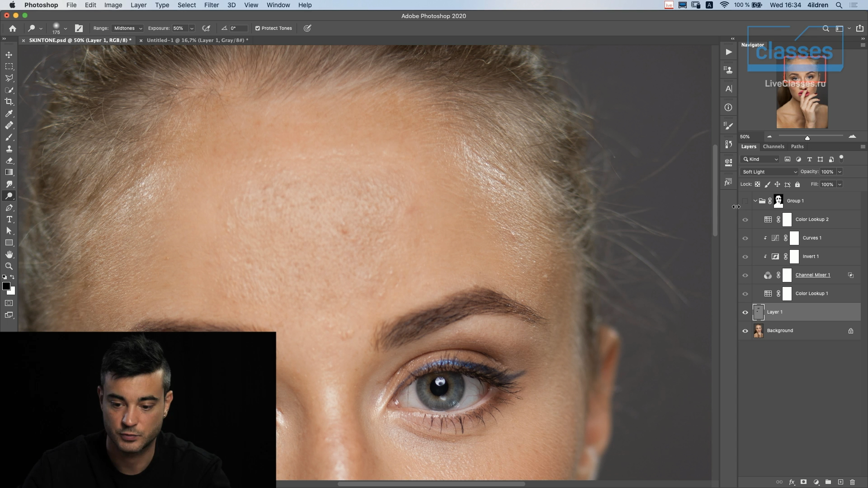Image resolution: width=868 pixels, height=488 pixels.
Task: Hide the Background layer
Action: 745,331
